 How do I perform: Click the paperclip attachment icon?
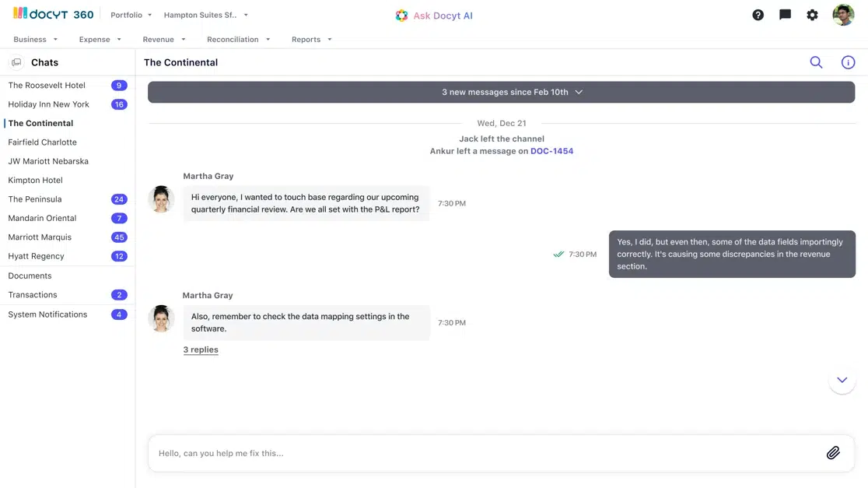tap(832, 453)
